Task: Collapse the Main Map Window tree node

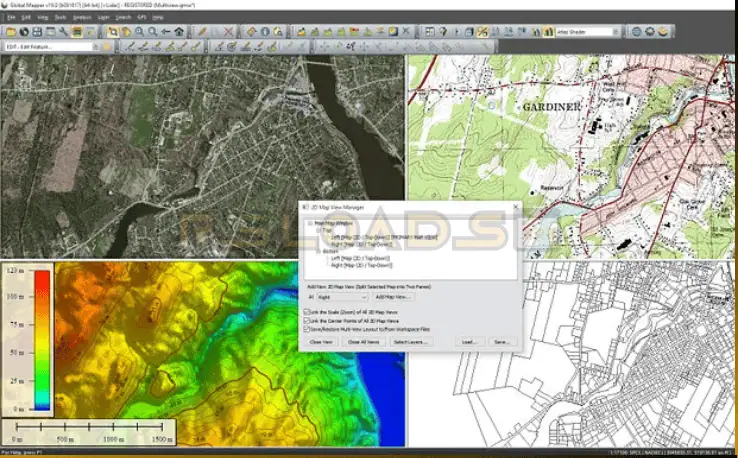Action: tap(311, 223)
